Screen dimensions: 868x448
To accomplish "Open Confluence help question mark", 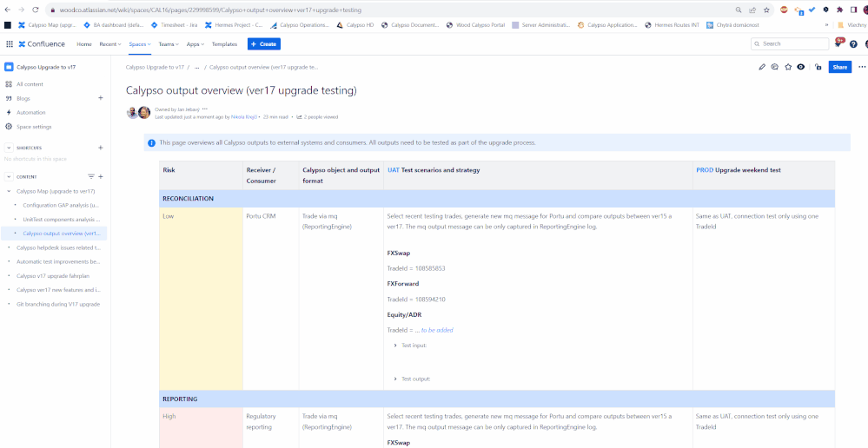I will (x=853, y=43).
